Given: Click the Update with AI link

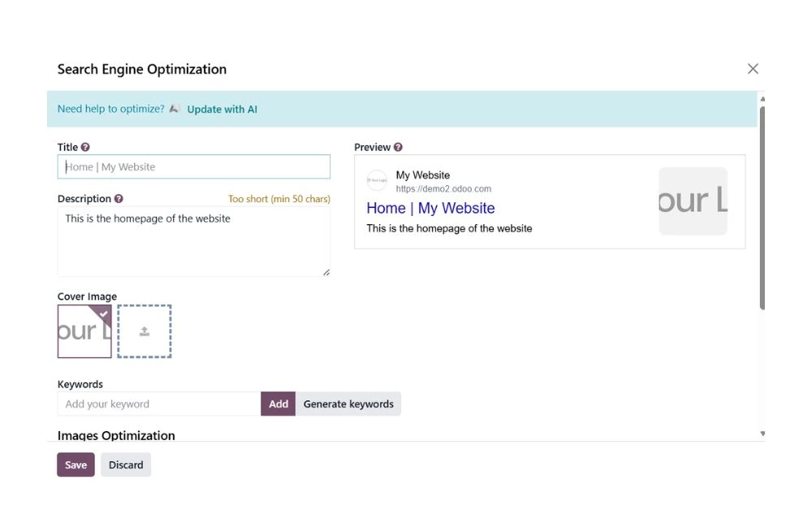Looking at the screenshot, I should coord(222,110).
